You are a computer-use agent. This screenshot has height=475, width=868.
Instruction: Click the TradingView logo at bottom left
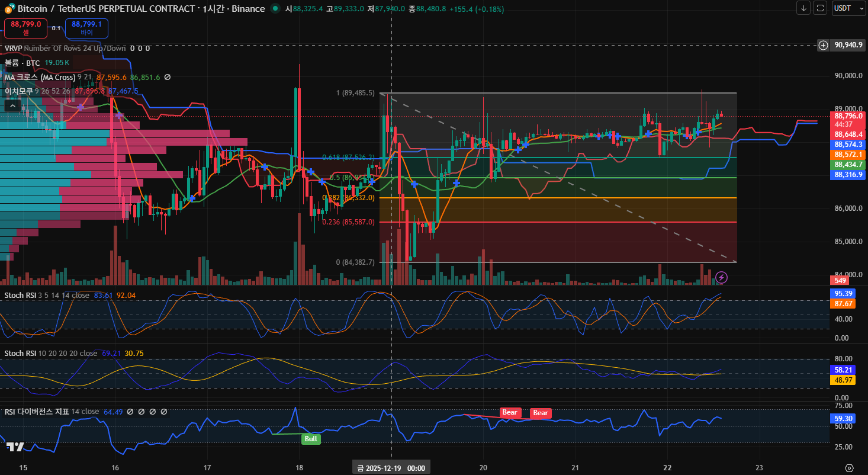(x=15, y=447)
